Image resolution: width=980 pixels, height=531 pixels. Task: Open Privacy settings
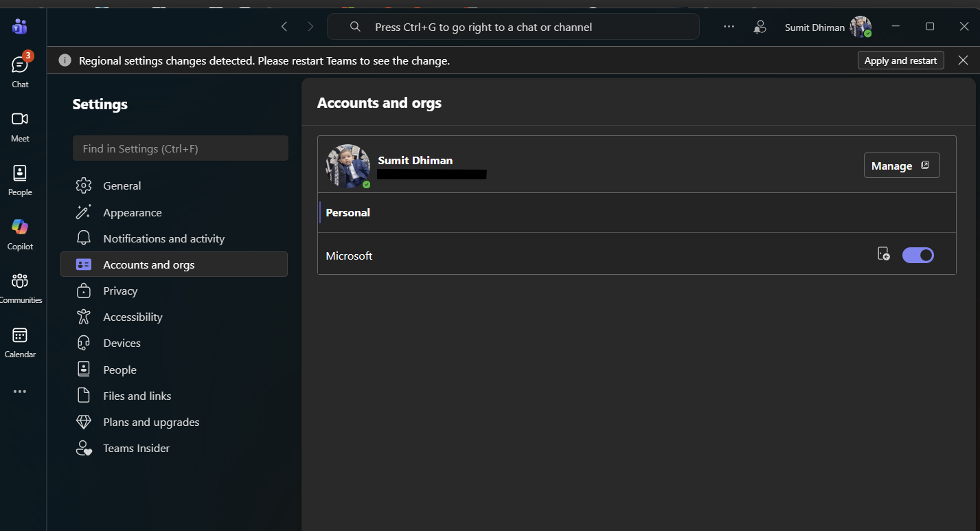(174, 291)
